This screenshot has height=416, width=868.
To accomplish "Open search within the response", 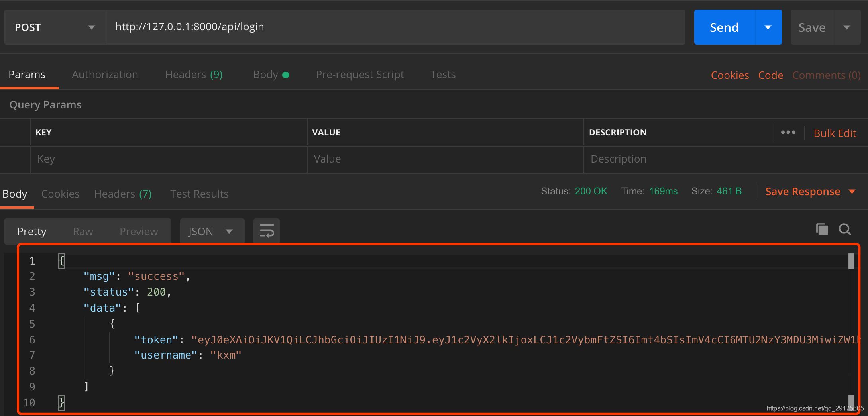I will [844, 230].
